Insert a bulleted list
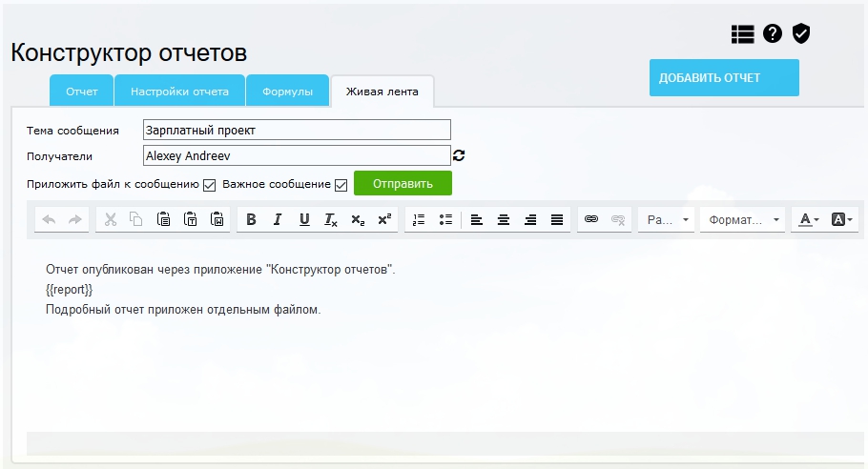868x469 pixels. 444,219
